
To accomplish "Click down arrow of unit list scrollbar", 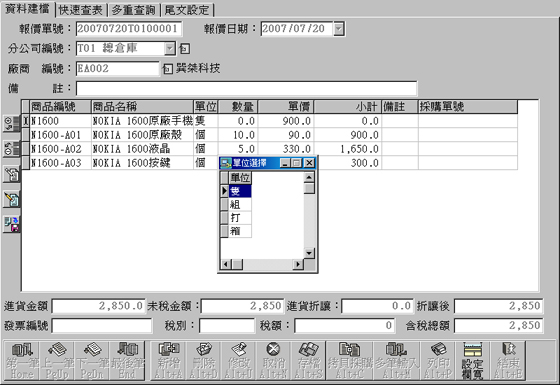I will [x=309, y=253].
